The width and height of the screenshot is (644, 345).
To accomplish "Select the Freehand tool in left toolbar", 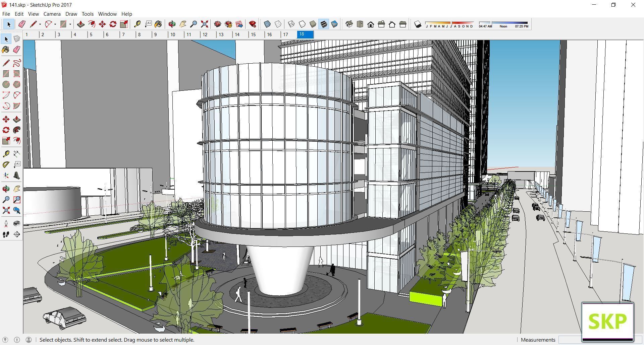I will [x=17, y=63].
